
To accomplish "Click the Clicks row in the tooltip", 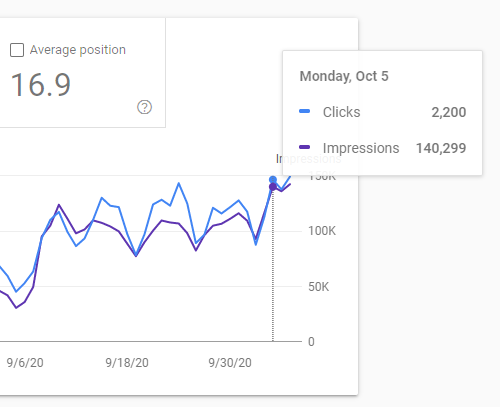I will pos(382,112).
